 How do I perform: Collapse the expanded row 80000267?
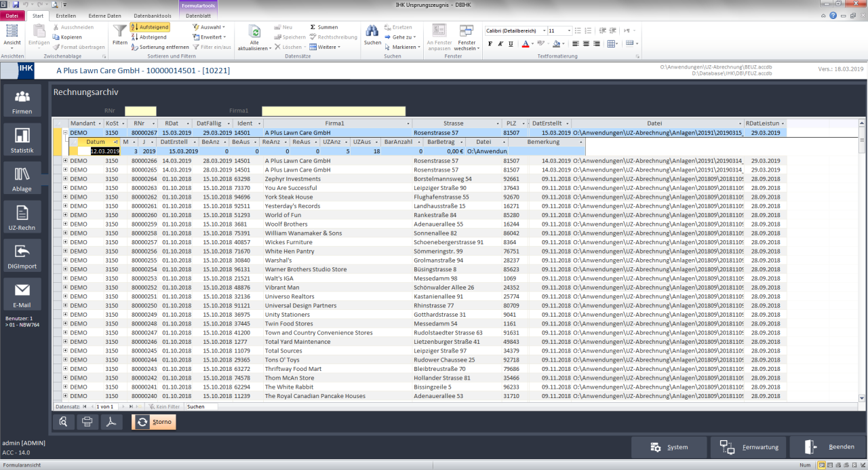pyautogui.click(x=65, y=133)
